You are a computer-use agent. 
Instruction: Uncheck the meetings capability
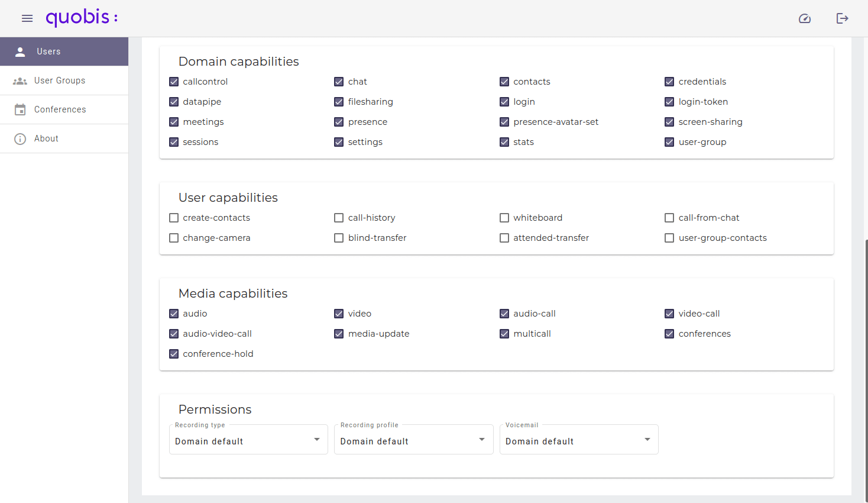[174, 122]
